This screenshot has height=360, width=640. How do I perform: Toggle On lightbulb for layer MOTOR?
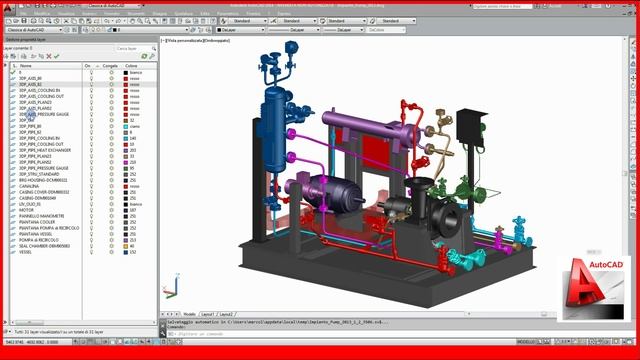[91, 210]
